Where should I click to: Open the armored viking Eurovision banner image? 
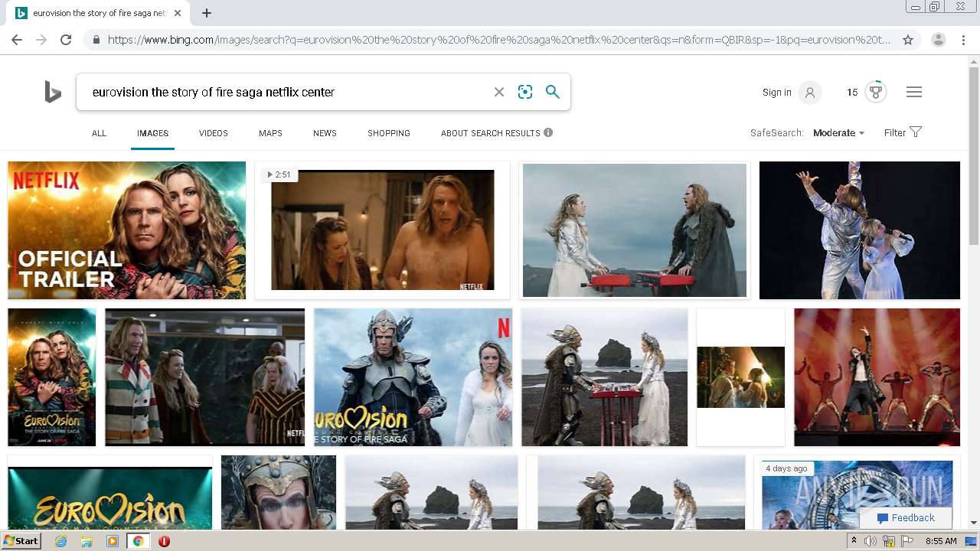(x=413, y=377)
